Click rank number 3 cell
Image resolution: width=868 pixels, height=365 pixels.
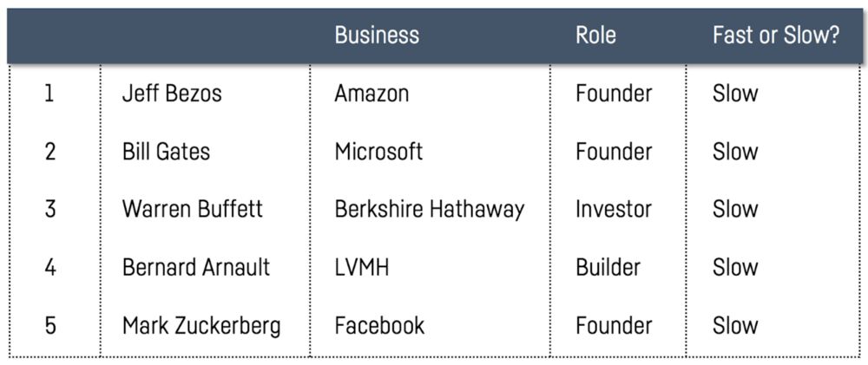pyautogui.click(x=49, y=210)
